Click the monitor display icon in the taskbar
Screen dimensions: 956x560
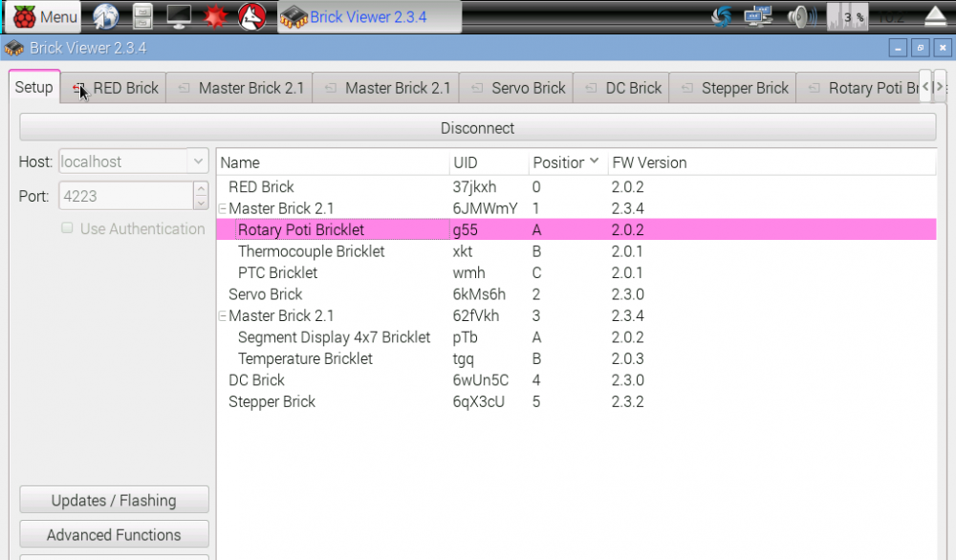179,16
